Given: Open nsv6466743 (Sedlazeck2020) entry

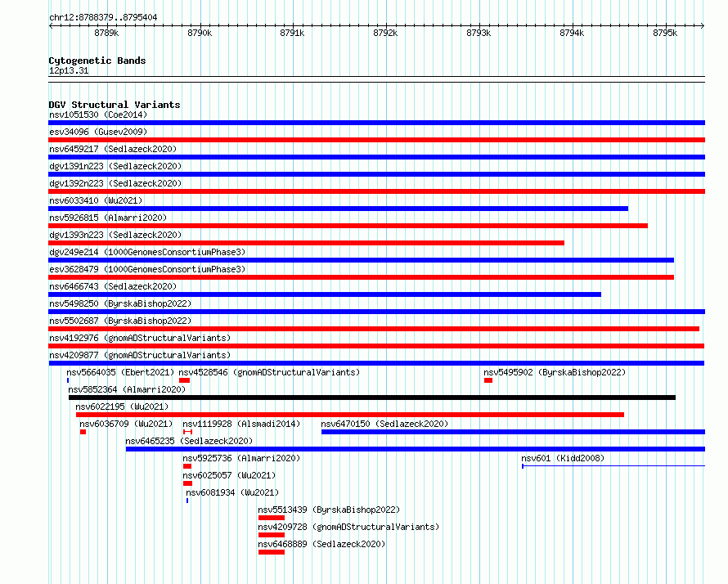Looking at the screenshot, I should pyautogui.click(x=113, y=286).
